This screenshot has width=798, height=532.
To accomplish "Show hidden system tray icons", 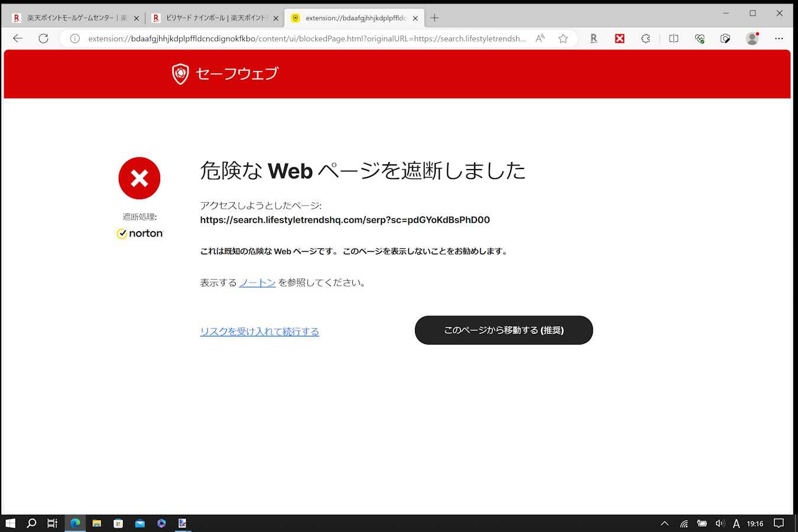I will tap(664, 523).
